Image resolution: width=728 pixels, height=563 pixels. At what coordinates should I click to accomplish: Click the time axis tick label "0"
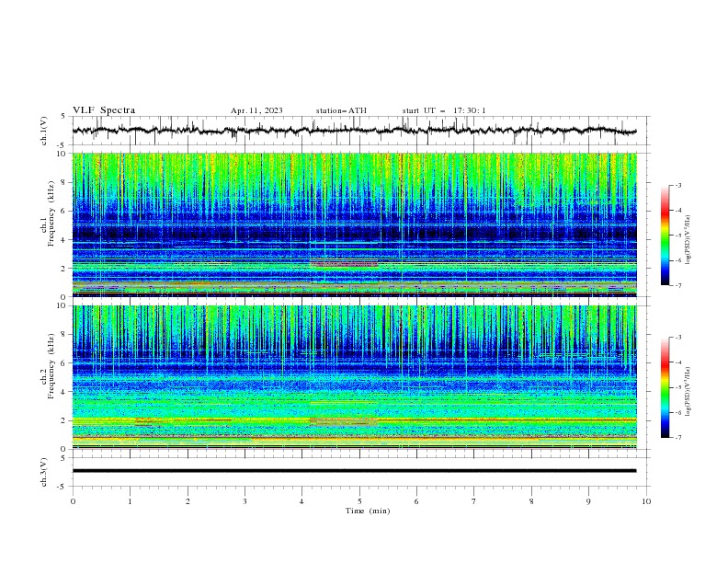[x=73, y=501]
